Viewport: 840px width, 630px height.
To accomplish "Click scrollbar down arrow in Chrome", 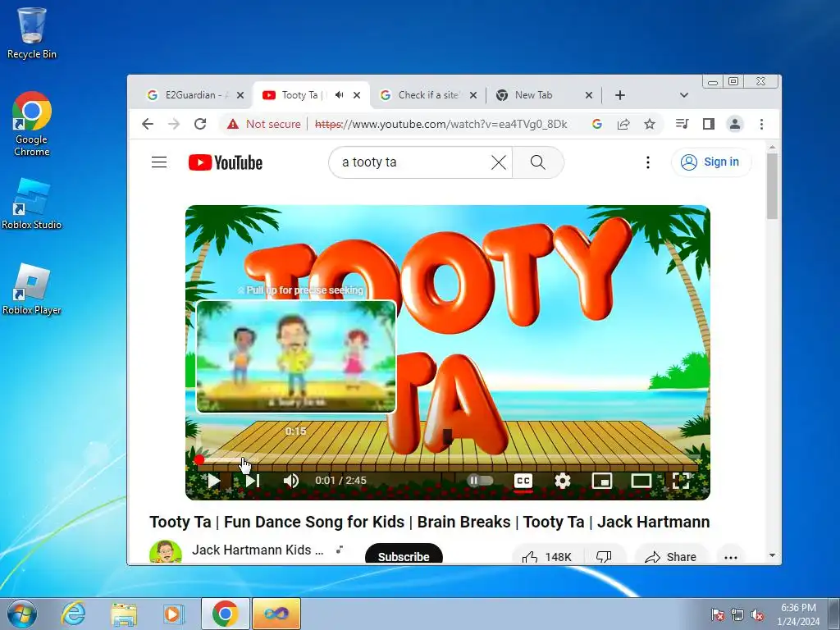I will pyautogui.click(x=772, y=555).
